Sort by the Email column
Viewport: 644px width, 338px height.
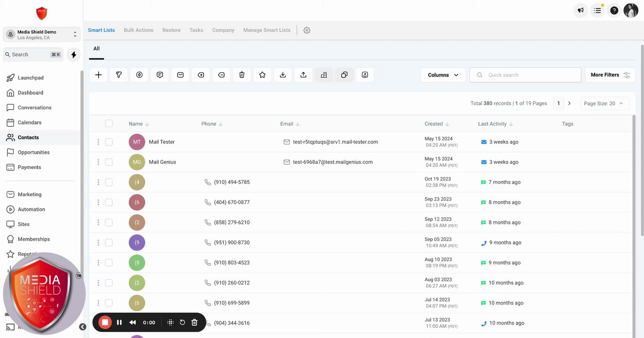290,124
